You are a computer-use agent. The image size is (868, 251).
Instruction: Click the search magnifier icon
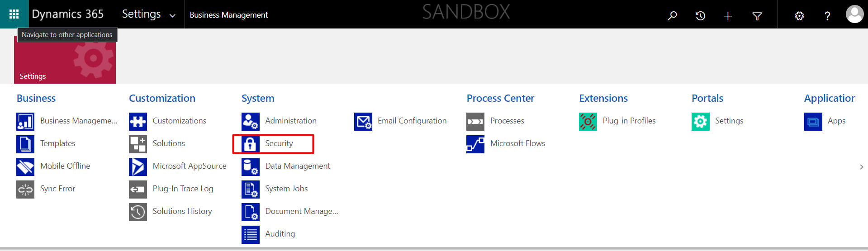(672, 16)
